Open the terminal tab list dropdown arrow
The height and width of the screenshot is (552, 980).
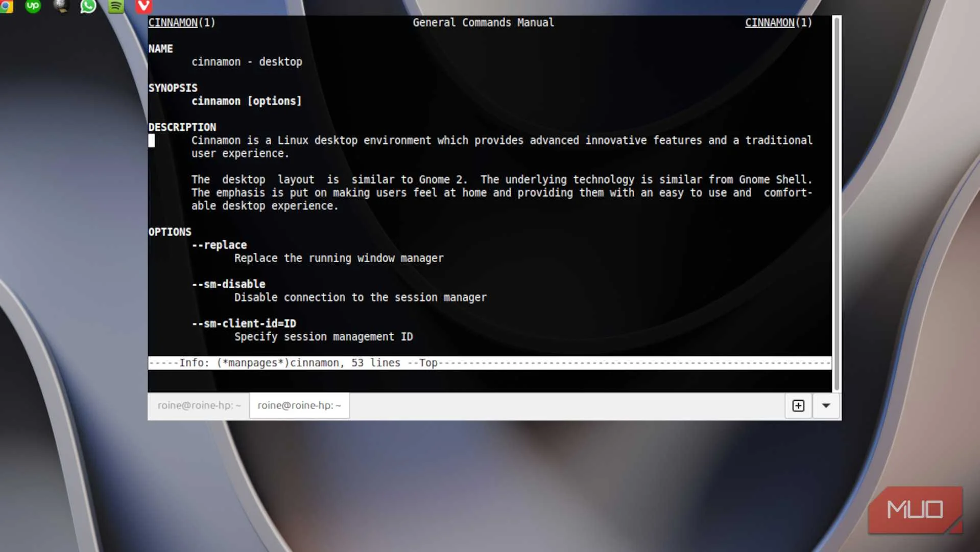[825, 406]
